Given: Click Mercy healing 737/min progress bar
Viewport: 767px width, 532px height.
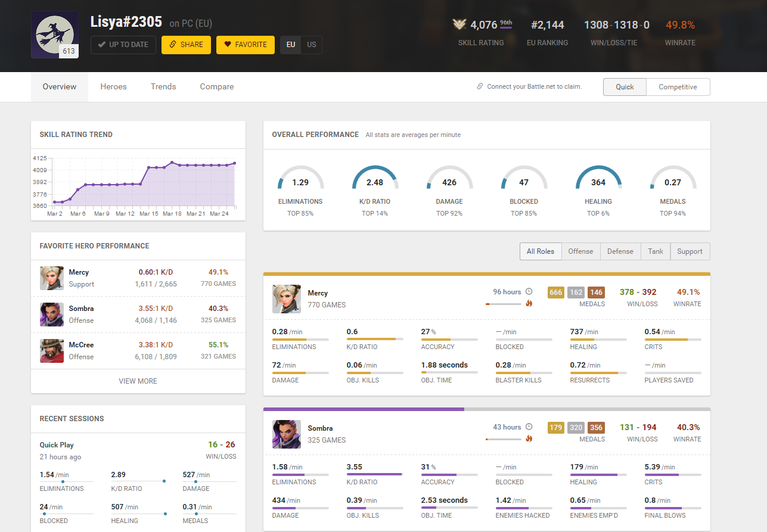Looking at the screenshot, I should (598, 340).
